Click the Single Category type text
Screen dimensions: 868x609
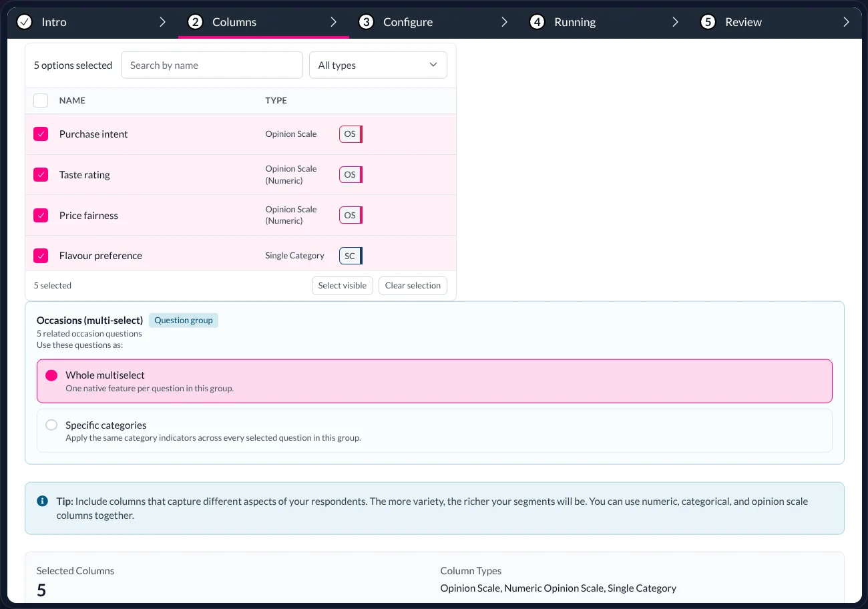294,256
